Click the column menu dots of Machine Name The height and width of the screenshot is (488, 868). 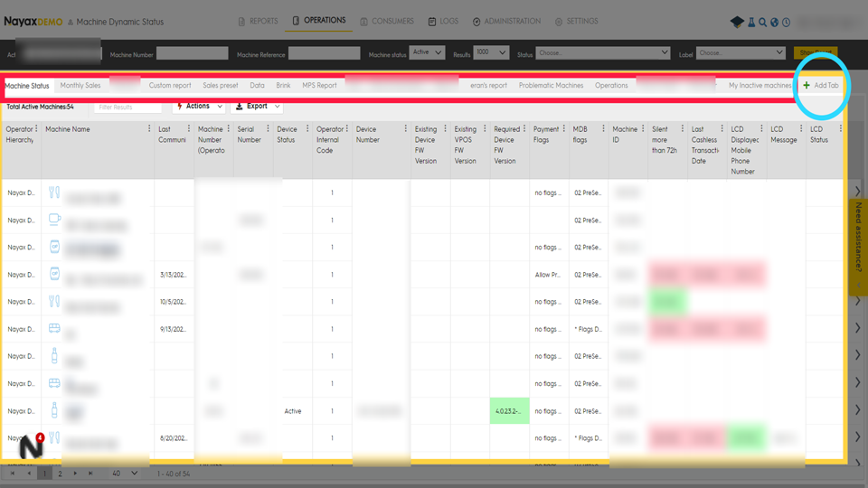pos(149,128)
